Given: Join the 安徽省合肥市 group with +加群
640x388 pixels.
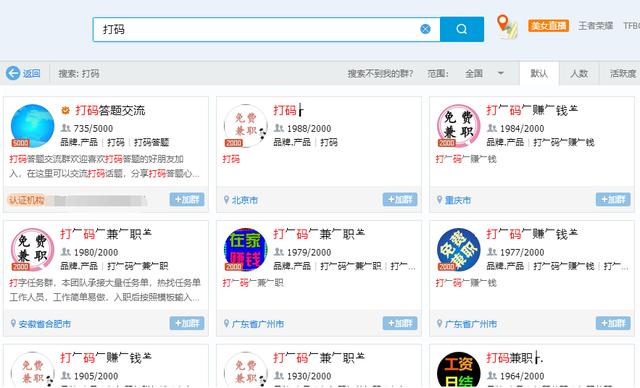Looking at the screenshot, I should point(187,323).
